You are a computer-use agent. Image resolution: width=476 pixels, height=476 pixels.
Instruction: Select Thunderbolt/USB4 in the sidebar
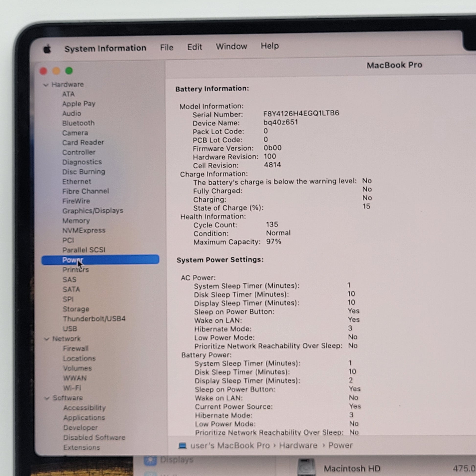[94, 319]
